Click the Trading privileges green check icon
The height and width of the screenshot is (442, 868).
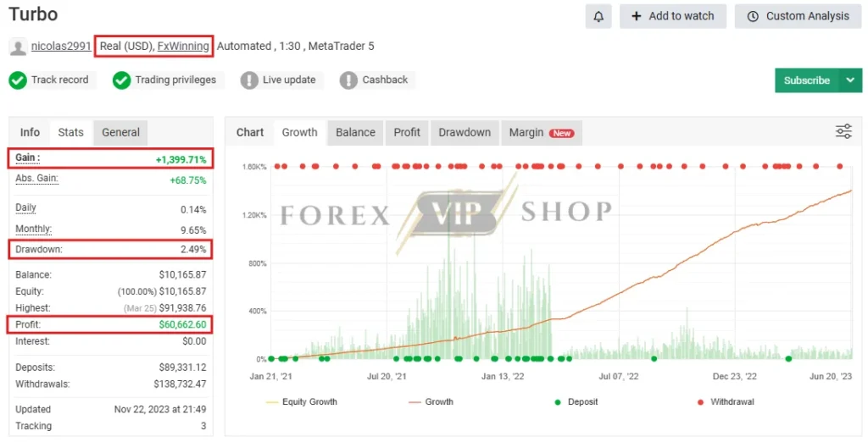point(121,80)
